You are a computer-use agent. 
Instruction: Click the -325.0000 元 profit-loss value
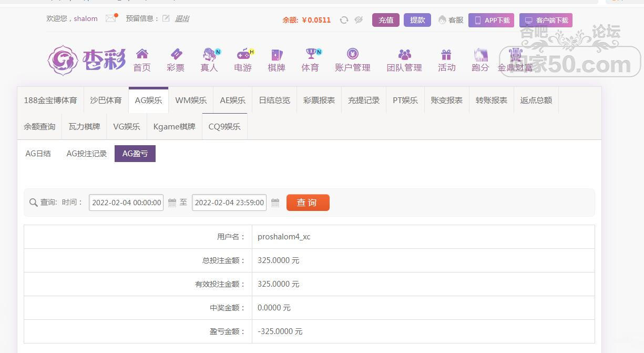280,331
